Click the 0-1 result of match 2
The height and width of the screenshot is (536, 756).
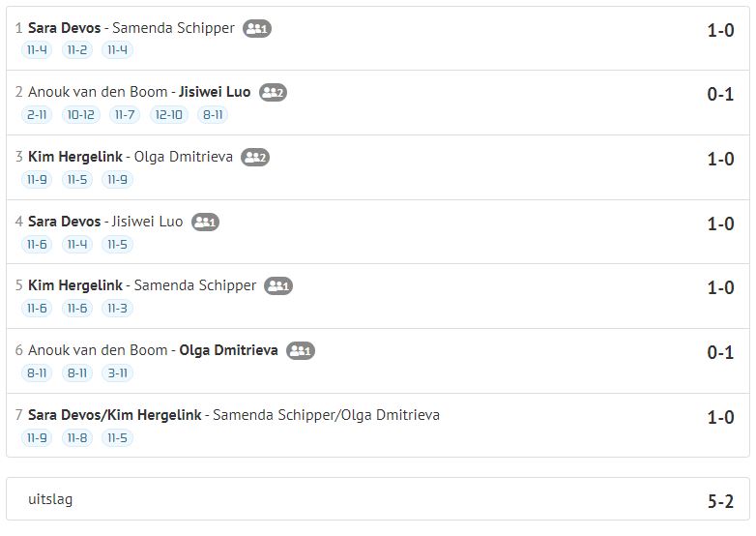[720, 94]
